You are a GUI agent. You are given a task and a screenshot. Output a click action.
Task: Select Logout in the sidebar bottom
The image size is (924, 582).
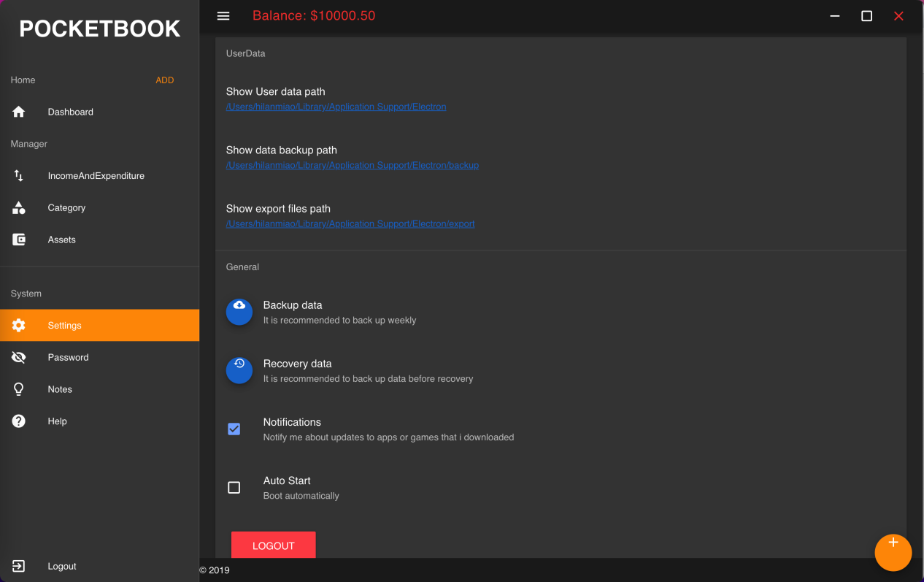[x=61, y=566]
